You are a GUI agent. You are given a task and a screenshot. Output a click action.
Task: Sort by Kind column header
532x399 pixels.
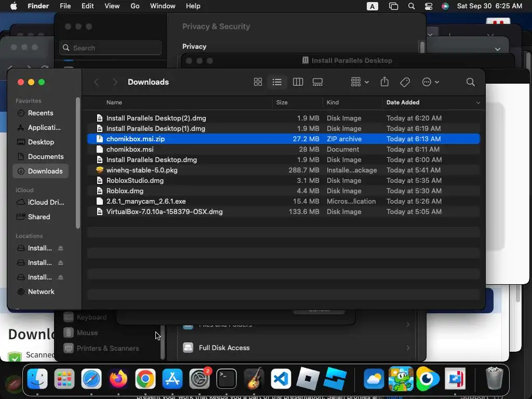tap(332, 102)
